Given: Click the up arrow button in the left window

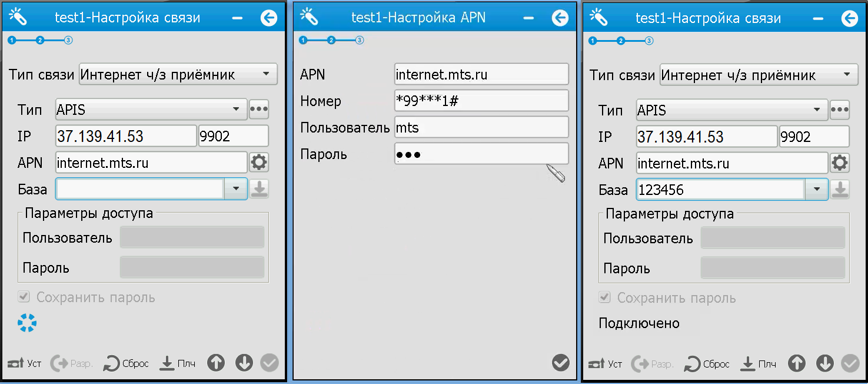Looking at the screenshot, I should (x=216, y=363).
